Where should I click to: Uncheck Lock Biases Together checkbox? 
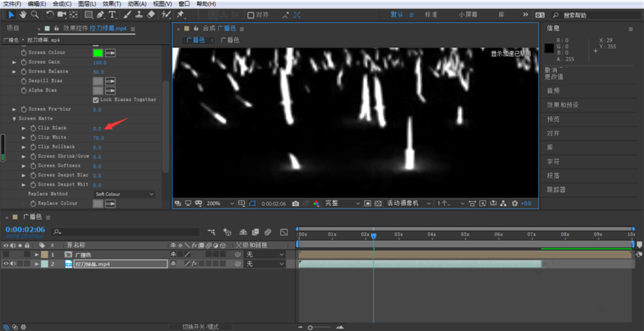96,100
